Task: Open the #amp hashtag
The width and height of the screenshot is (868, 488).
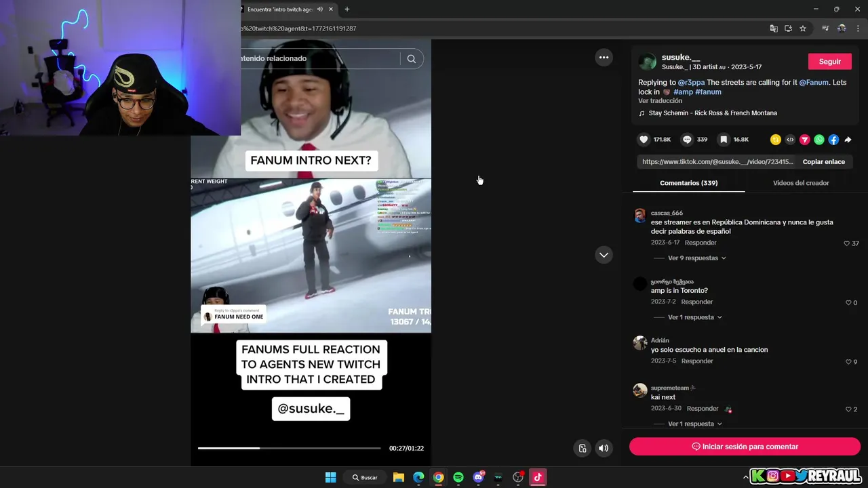Action: click(x=683, y=91)
